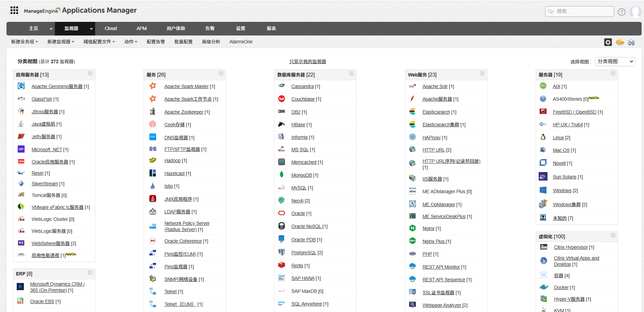
Task: Click the search magnifier icon
Action: (x=550, y=11)
